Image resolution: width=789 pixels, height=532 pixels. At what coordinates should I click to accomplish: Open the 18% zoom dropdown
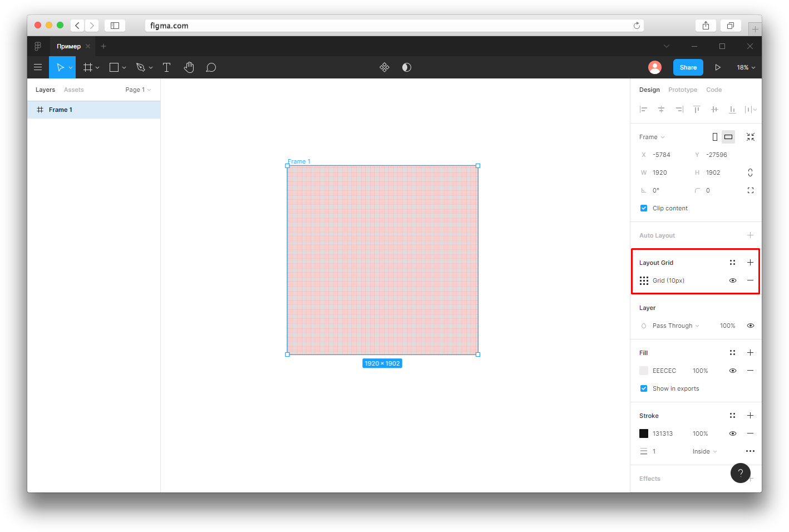(746, 67)
